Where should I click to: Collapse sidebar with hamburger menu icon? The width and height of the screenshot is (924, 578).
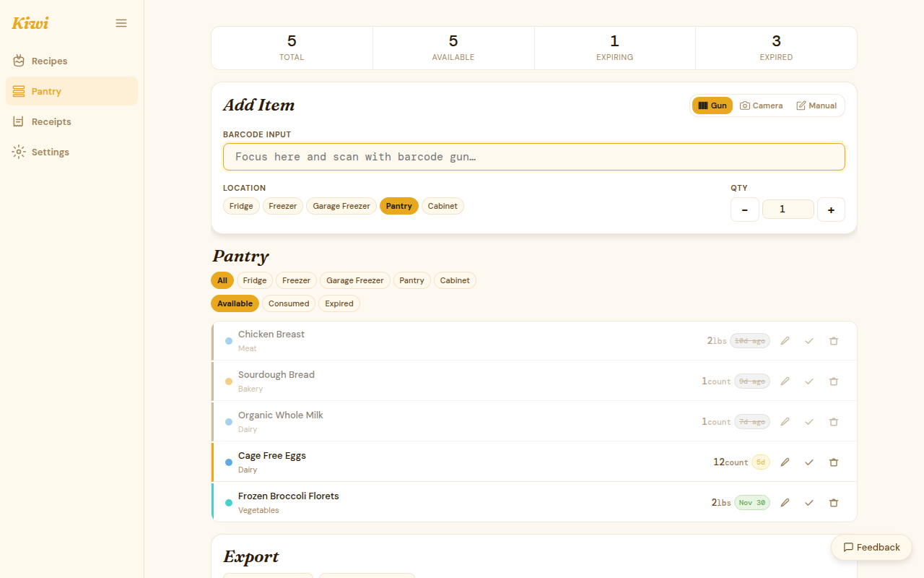click(x=121, y=23)
